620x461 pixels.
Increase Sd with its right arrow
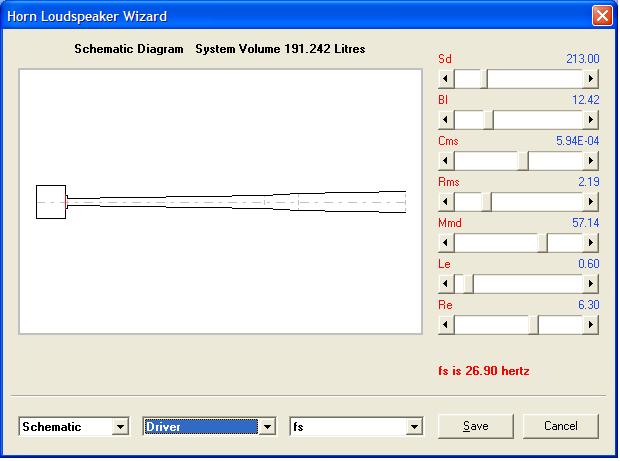click(590, 79)
